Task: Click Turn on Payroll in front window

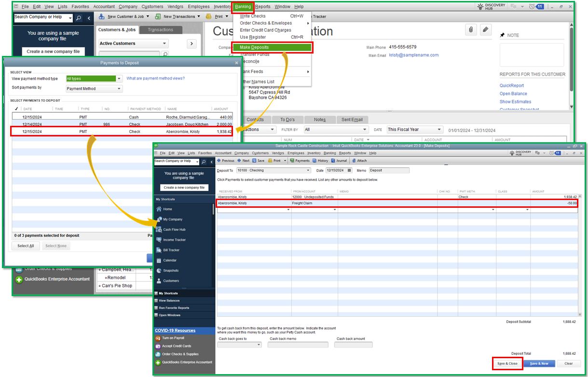Action: point(170,338)
